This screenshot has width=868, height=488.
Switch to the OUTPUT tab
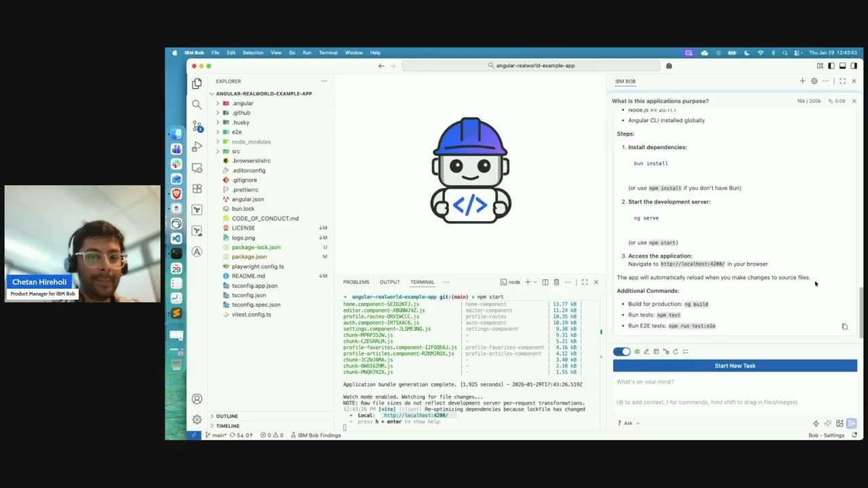click(390, 282)
